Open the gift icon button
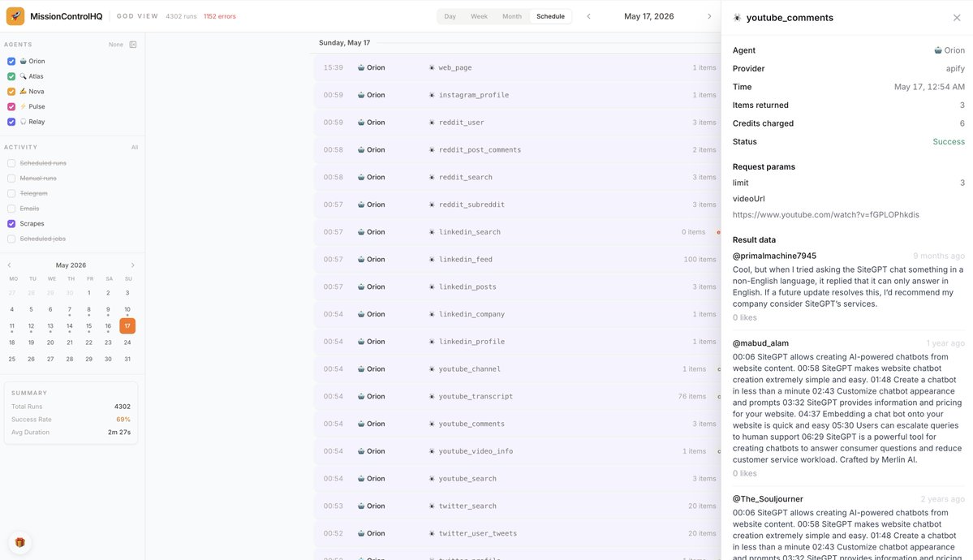The height and width of the screenshot is (560, 973). point(19,543)
